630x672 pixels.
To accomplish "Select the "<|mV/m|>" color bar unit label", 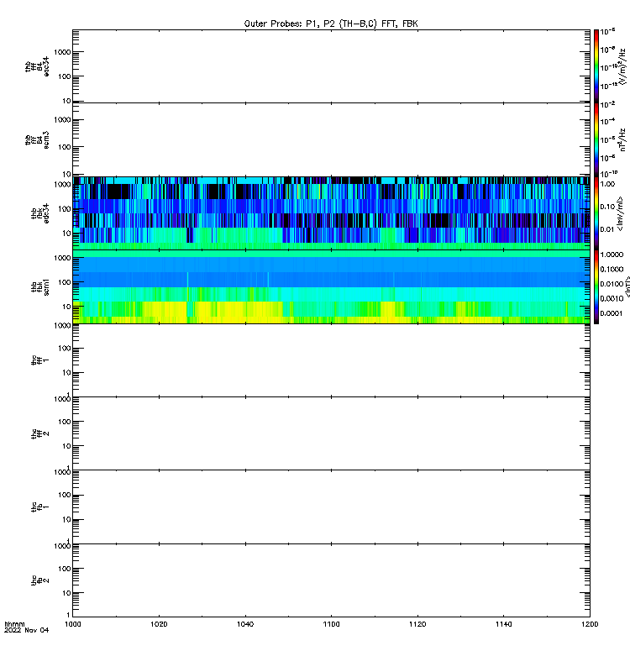I will click(620, 213).
